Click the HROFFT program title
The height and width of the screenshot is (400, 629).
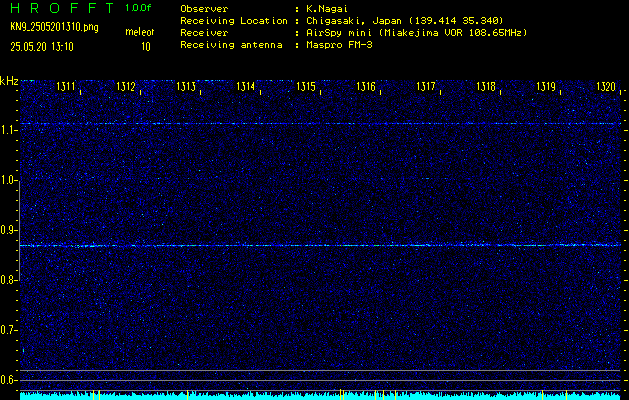[62, 8]
